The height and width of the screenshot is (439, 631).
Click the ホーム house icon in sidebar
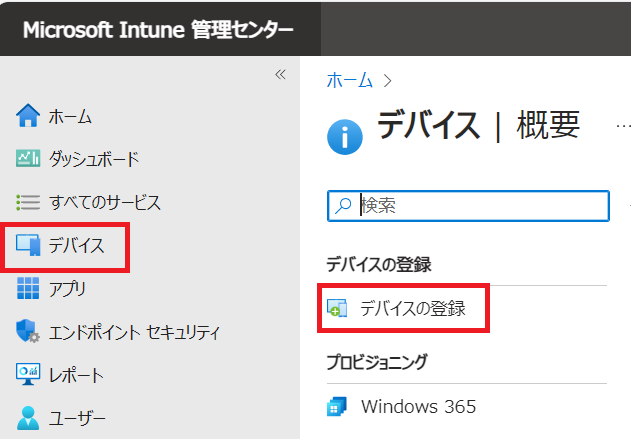pos(28,115)
